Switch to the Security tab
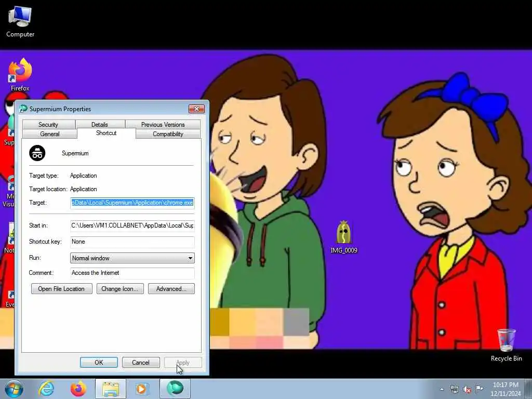The height and width of the screenshot is (399, 532). (x=48, y=125)
